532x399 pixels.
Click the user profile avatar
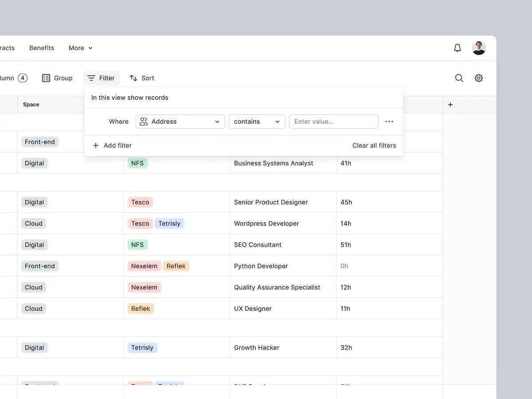[478, 48]
